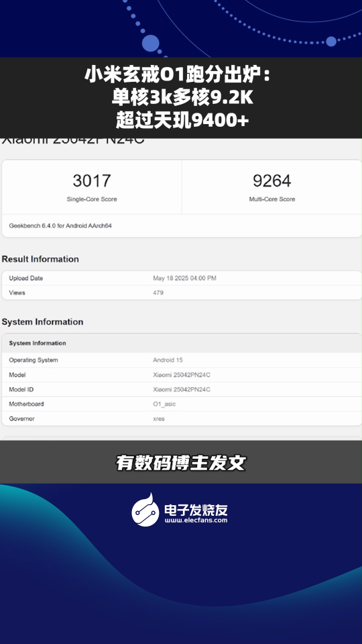
Task: Click the Views count 479
Action: (158, 293)
